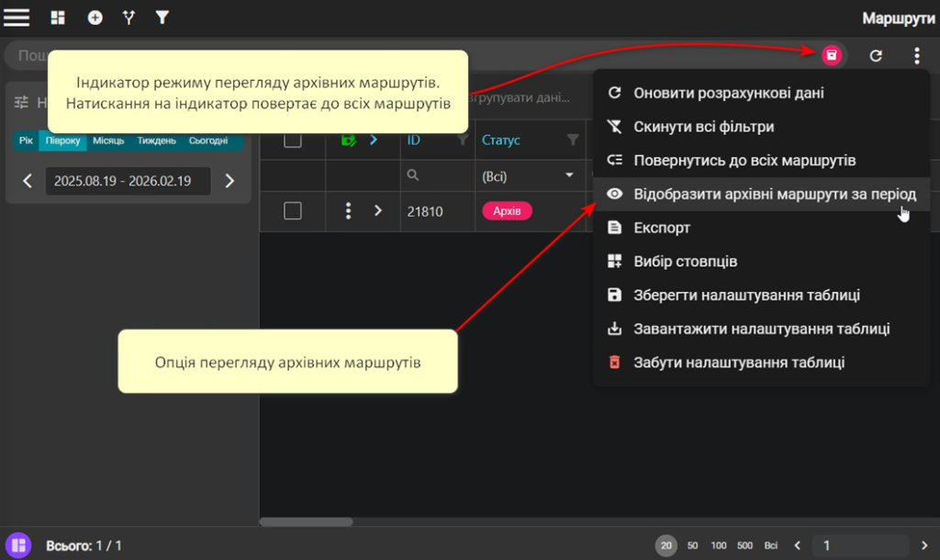
Task: Tick the checkbox for row 21810
Action: click(x=293, y=211)
